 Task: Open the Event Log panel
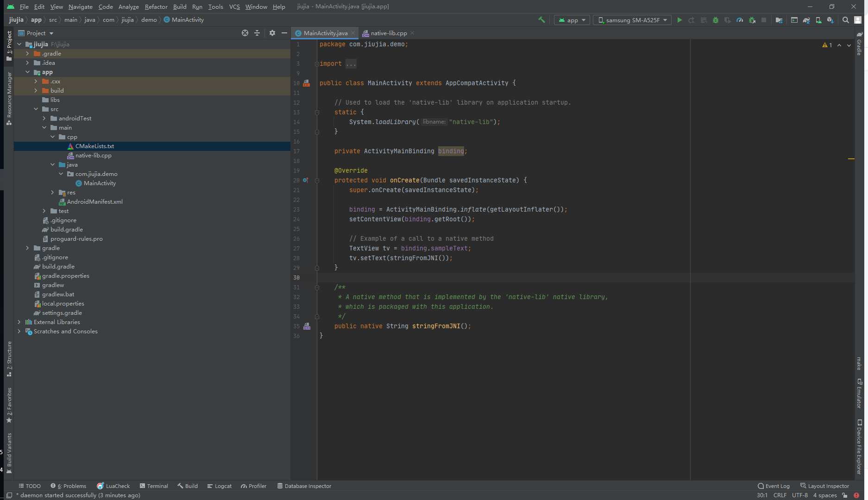[774, 486]
